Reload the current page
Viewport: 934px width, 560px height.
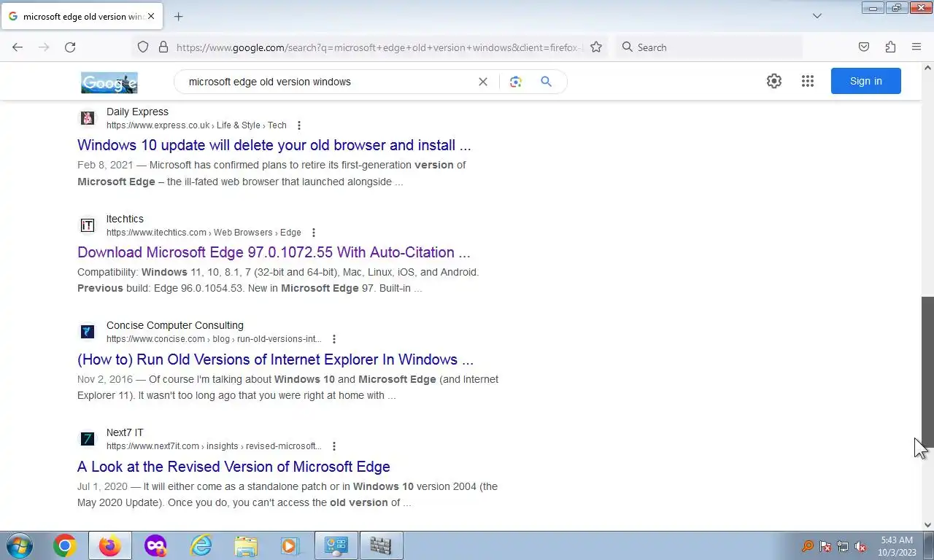coord(70,47)
